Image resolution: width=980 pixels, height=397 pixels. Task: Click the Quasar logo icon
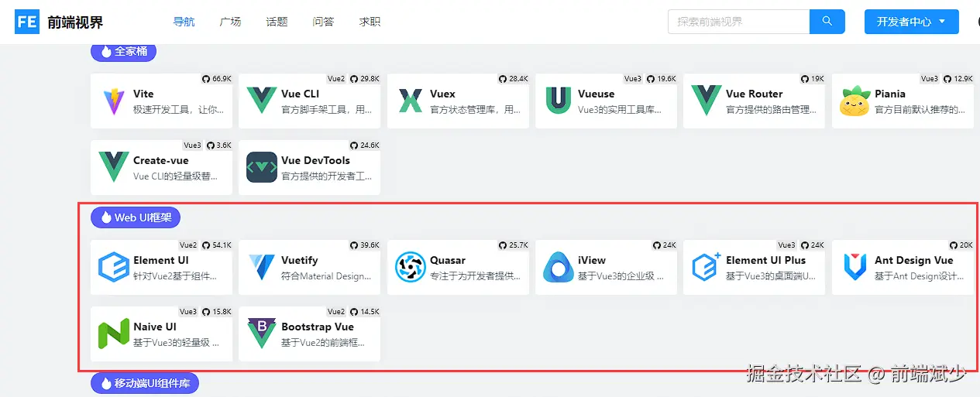411,267
